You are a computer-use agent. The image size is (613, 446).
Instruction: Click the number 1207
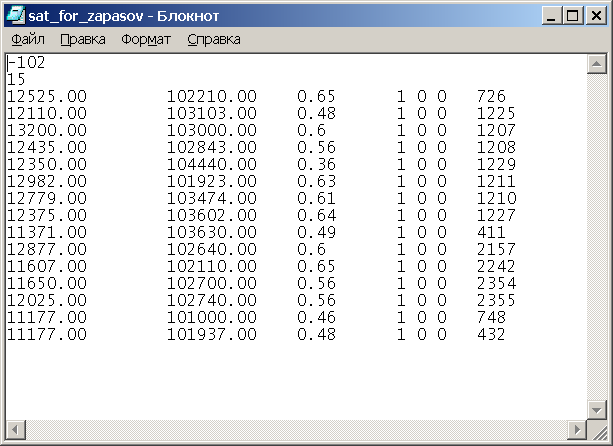pyautogui.click(x=496, y=131)
